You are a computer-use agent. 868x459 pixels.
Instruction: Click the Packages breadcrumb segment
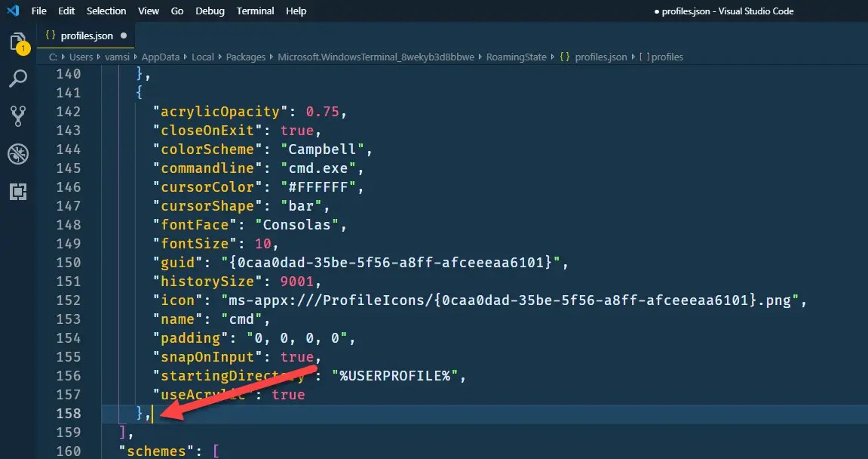click(x=246, y=57)
